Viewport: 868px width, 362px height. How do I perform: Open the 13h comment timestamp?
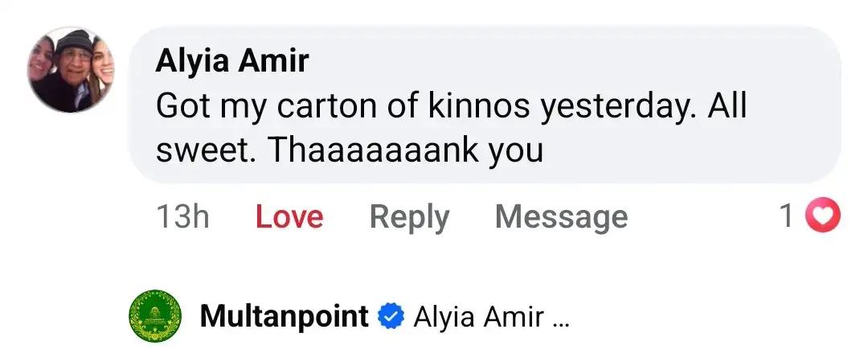click(x=182, y=217)
